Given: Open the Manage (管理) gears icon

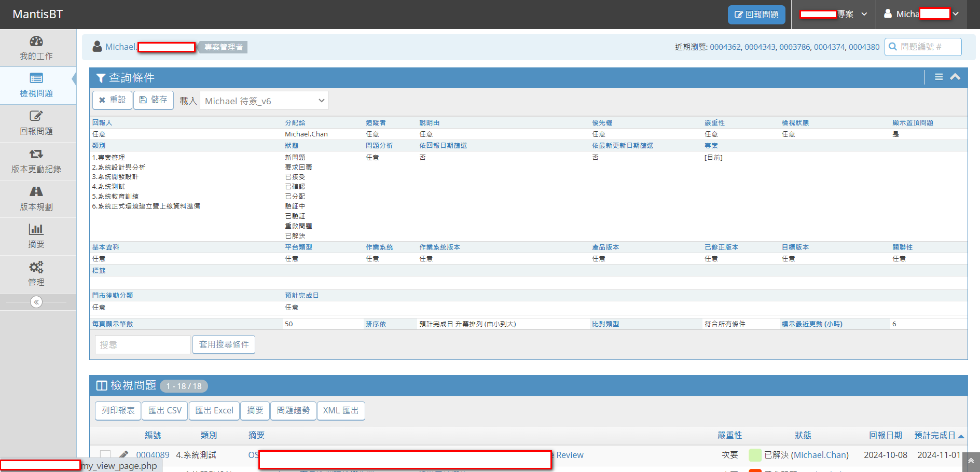Looking at the screenshot, I should pos(36,267).
